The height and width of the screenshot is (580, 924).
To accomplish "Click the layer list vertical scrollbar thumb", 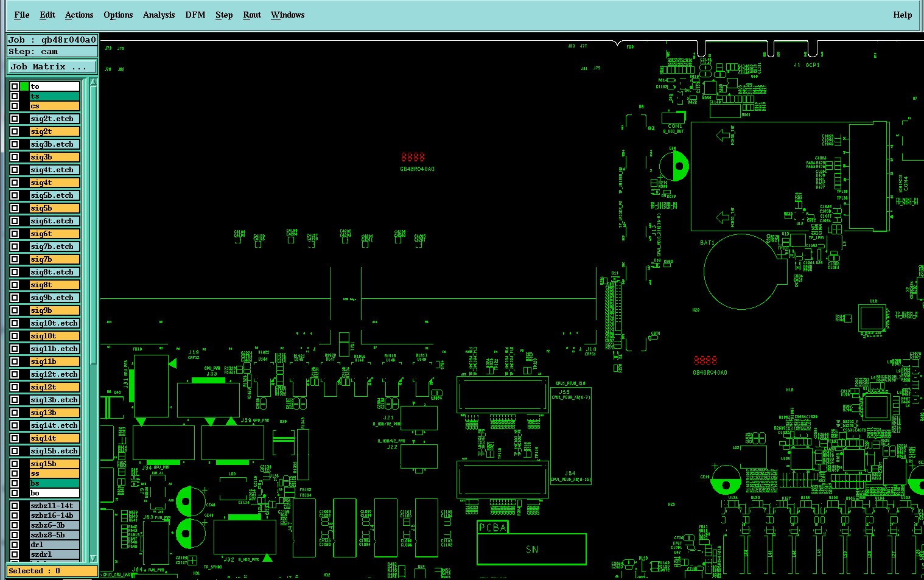I will (93, 225).
